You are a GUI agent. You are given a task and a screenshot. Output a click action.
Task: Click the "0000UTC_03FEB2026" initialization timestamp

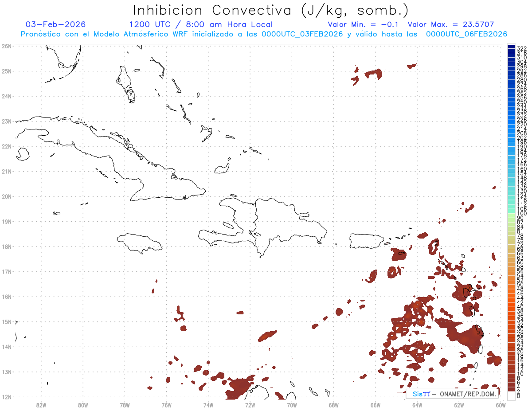coord(302,34)
